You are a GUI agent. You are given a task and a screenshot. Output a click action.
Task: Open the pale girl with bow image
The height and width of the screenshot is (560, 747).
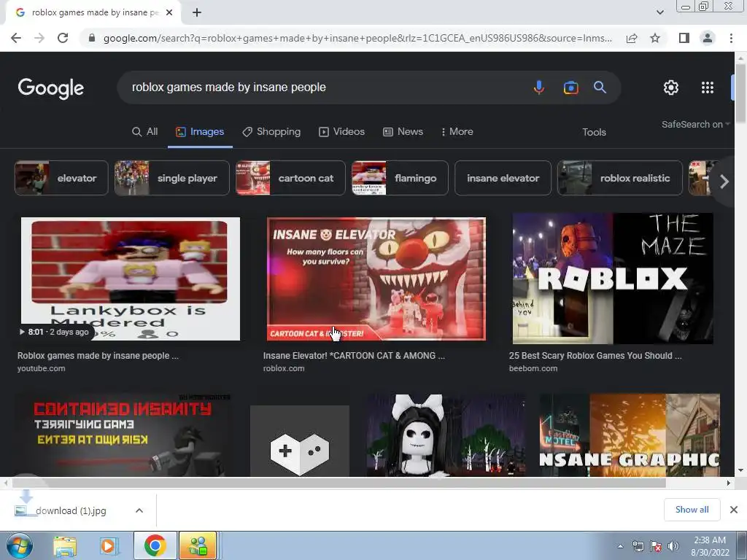(x=446, y=435)
